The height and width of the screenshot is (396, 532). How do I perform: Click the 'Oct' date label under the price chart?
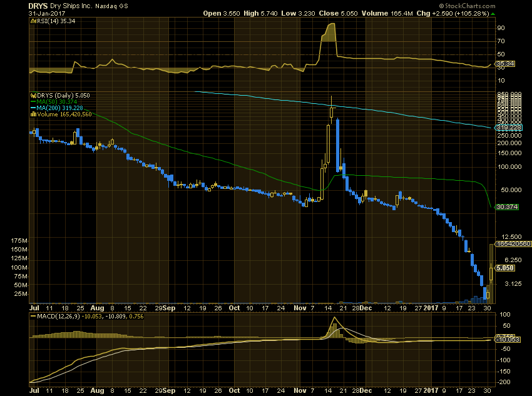(x=234, y=308)
